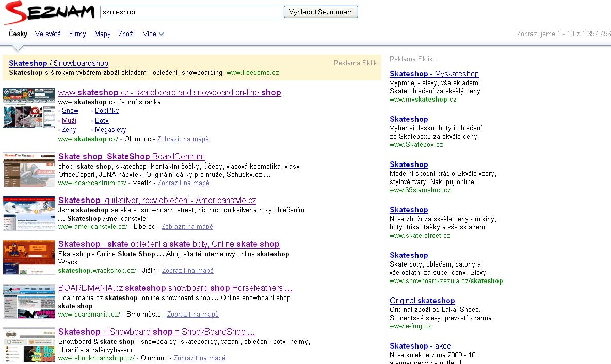Open the Skateshop ad for Skatebox
The image size is (611, 364).
409,119
